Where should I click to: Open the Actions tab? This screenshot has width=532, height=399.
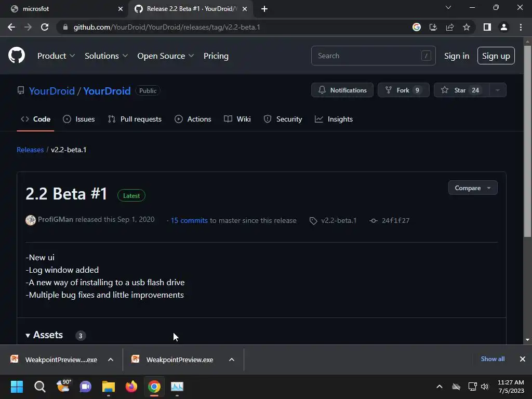coord(193,119)
